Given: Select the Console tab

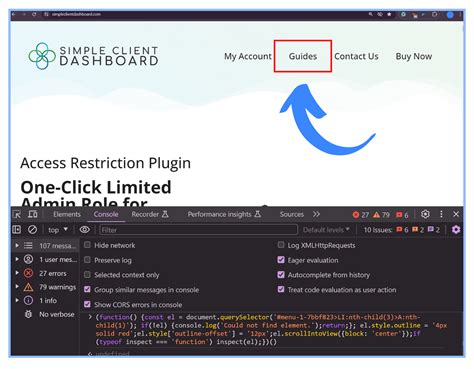Looking at the screenshot, I should (106, 214).
